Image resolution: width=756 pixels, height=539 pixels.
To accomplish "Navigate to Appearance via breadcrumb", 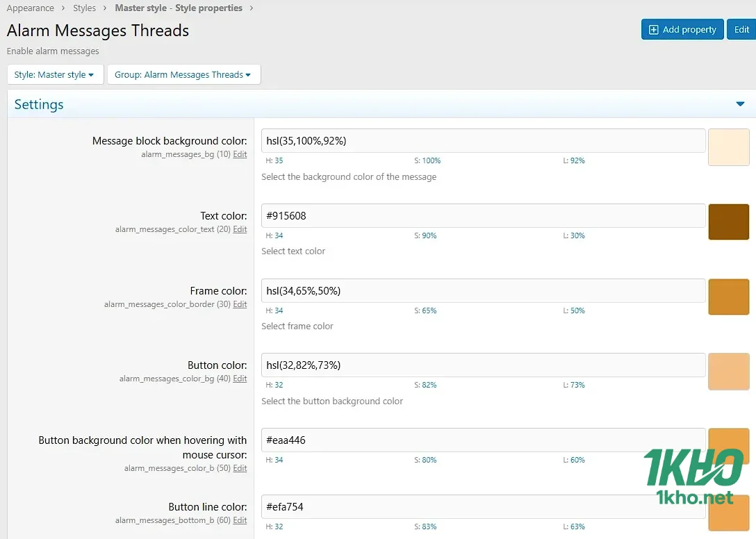I will tap(31, 8).
